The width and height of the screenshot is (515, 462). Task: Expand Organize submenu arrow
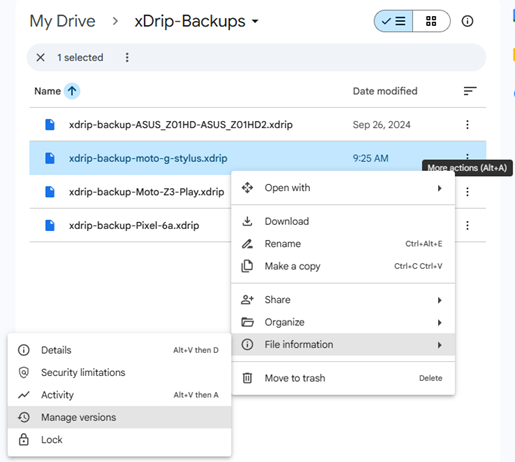[440, 323]
